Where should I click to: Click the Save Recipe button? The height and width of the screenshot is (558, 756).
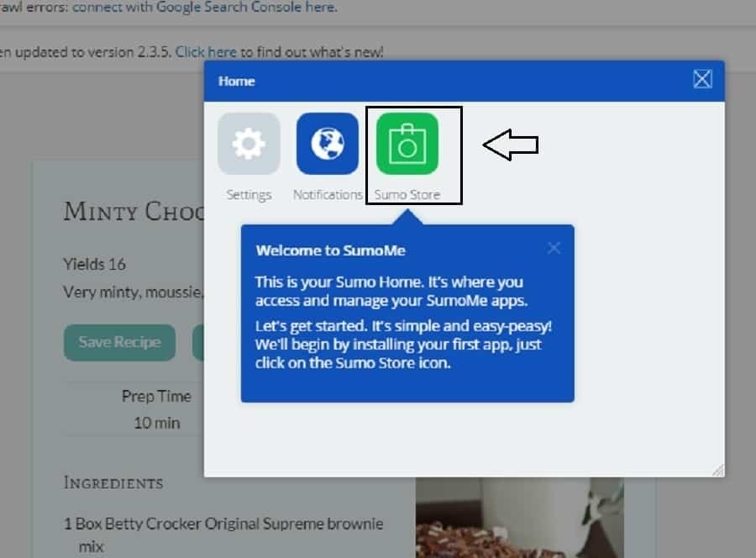coord(119,342)
